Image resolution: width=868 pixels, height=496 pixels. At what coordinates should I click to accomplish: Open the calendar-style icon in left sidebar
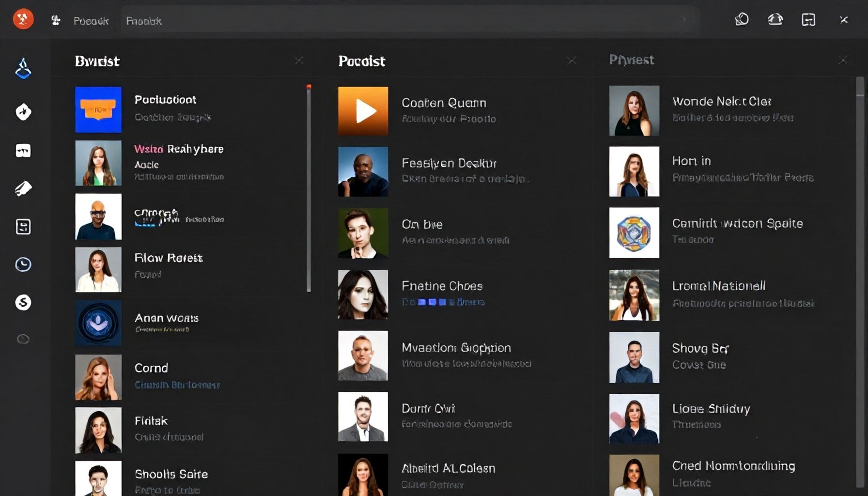23,227
